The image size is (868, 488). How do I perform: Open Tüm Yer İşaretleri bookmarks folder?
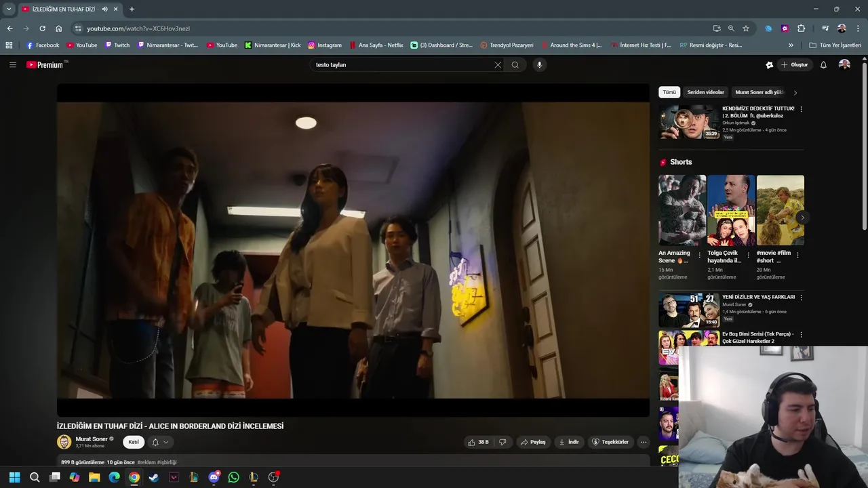coord(835,45)
